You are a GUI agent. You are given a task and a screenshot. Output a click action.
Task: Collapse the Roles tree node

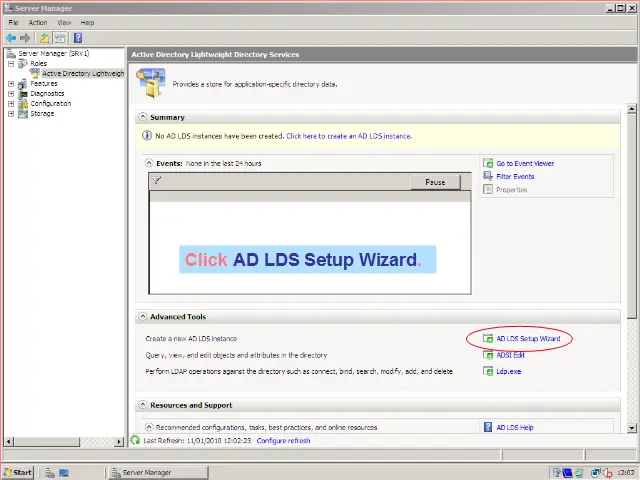pyautogui.click(x=11, y=64)
